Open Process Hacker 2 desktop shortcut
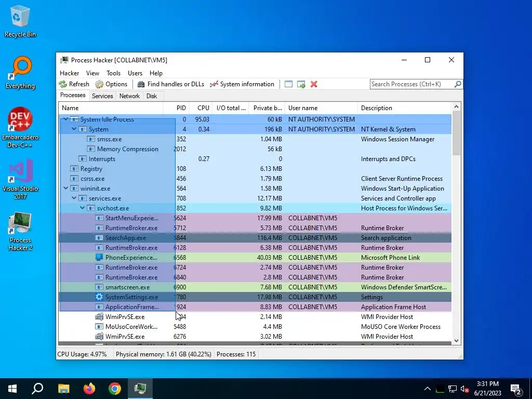Viewport: 532px width, 399px height. click(x=20, y=231)
